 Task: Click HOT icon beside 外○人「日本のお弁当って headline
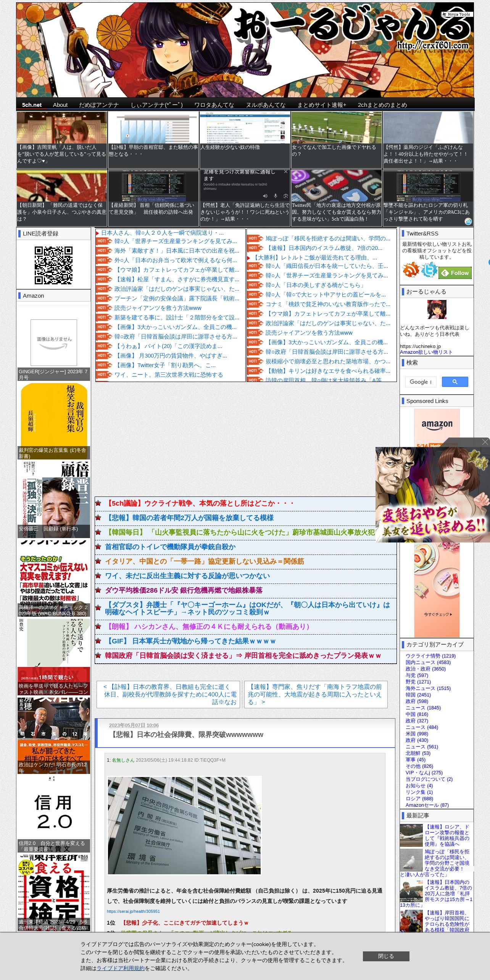point(104,260)
